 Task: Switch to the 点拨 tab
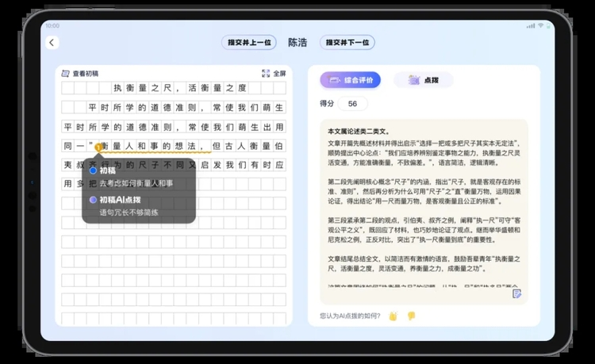(x=424, y=80)
